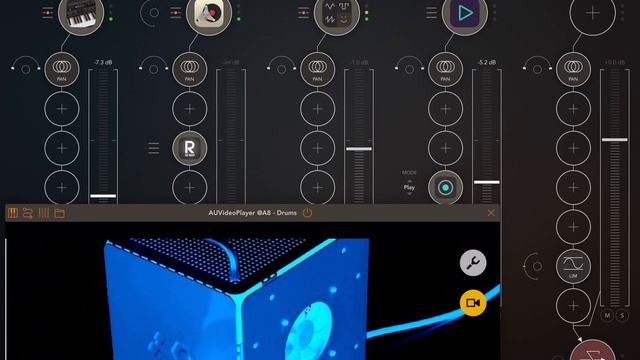Close the AUVideoPlayer window
The height and width of the screenshot is (360, 640).
[491, 213]
